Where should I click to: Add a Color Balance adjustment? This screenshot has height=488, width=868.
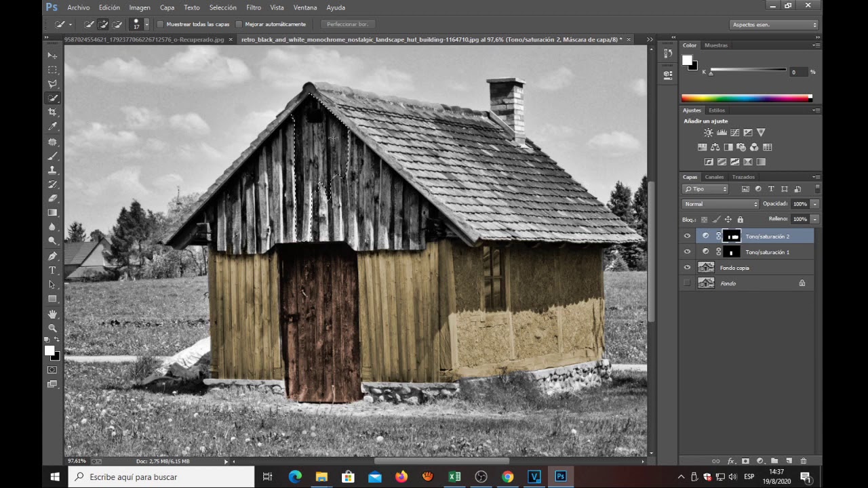point(715,147)
